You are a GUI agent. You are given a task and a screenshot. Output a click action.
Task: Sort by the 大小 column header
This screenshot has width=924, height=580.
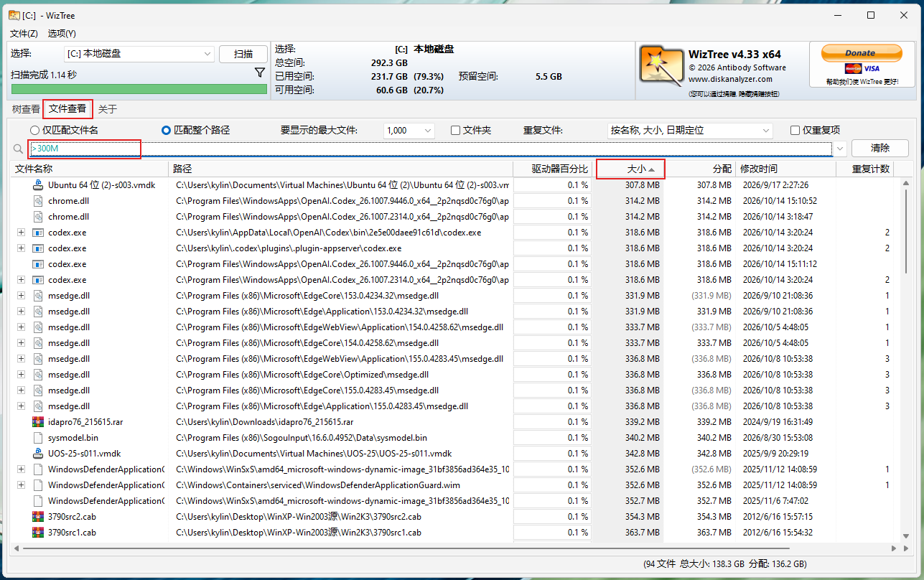(x=630, y=169)
